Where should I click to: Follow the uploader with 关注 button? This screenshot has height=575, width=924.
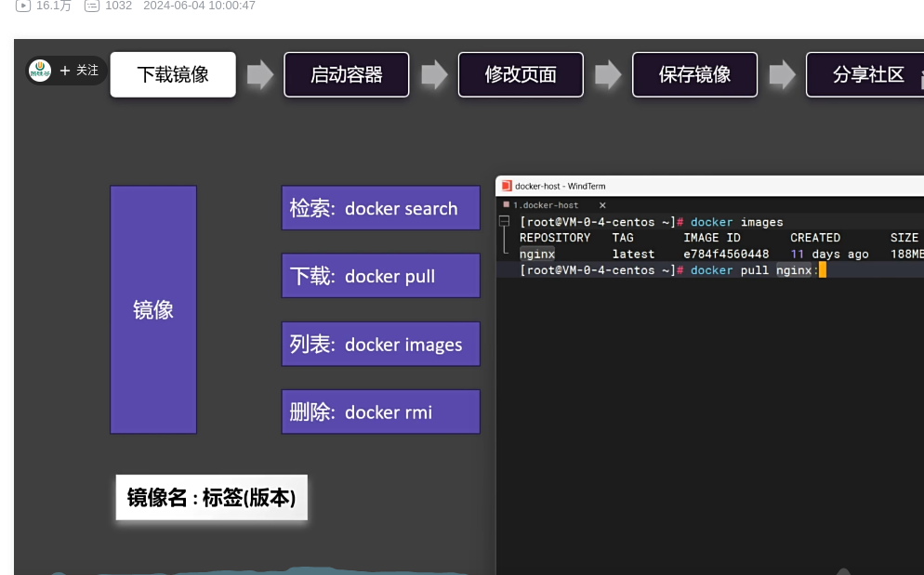79,71
